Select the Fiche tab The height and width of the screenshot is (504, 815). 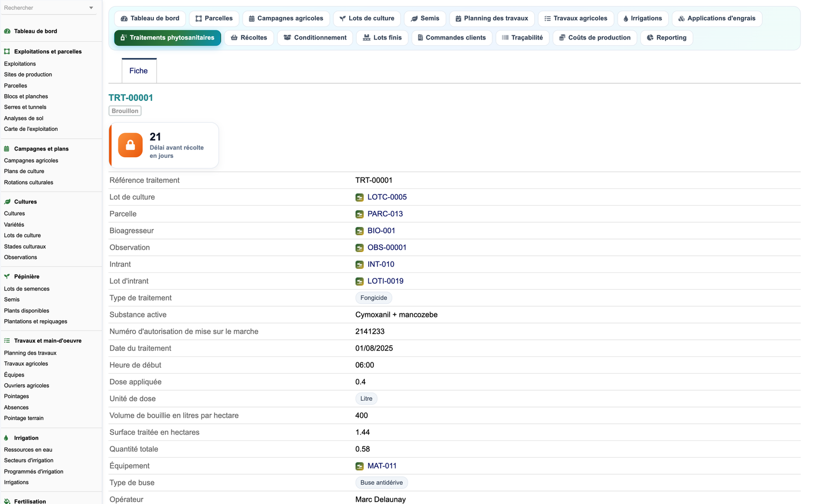point(139,71)
